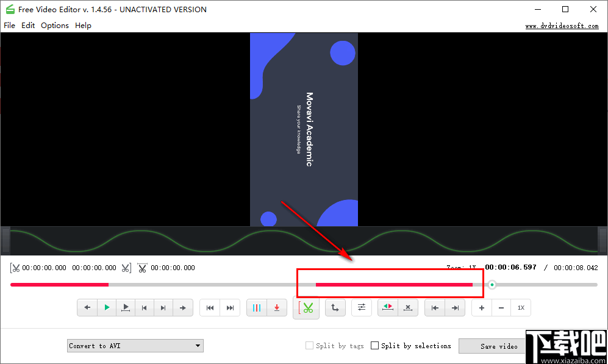Open the Options menu
The width and height of the screenshot is (608, 364).
(x=55, y=25)
